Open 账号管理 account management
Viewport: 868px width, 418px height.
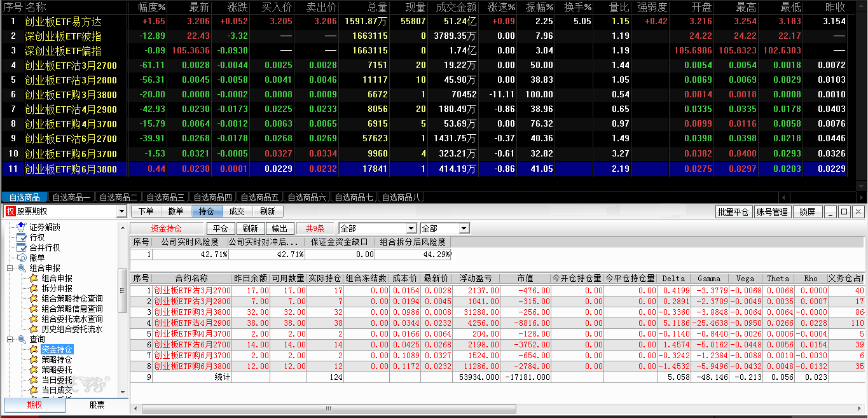point(771,212)
